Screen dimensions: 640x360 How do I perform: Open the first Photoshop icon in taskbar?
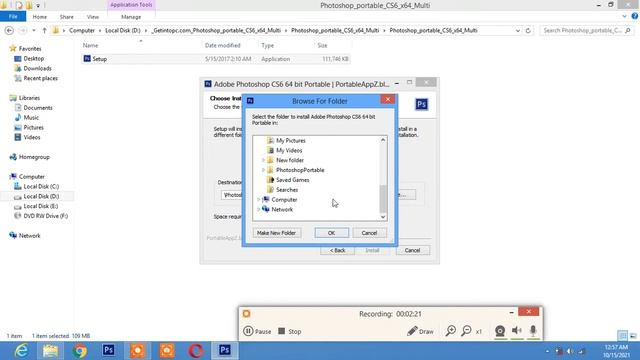click(109, 350)
